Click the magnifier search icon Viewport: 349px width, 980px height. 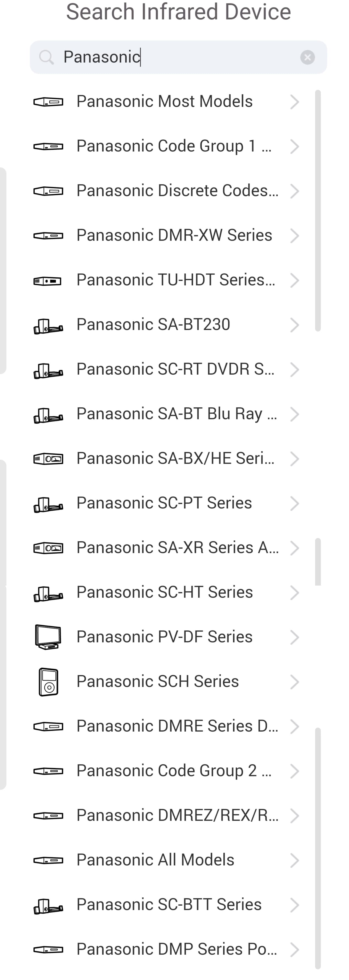[x=47, y=58]
